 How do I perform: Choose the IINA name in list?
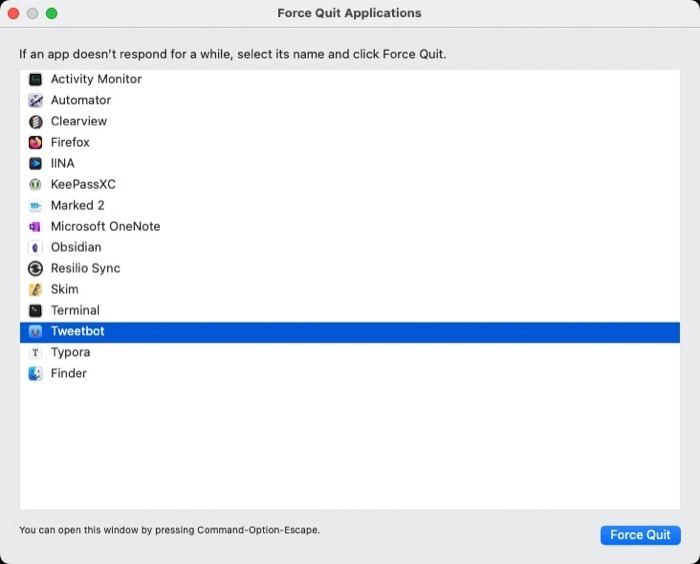pos(62,163)
